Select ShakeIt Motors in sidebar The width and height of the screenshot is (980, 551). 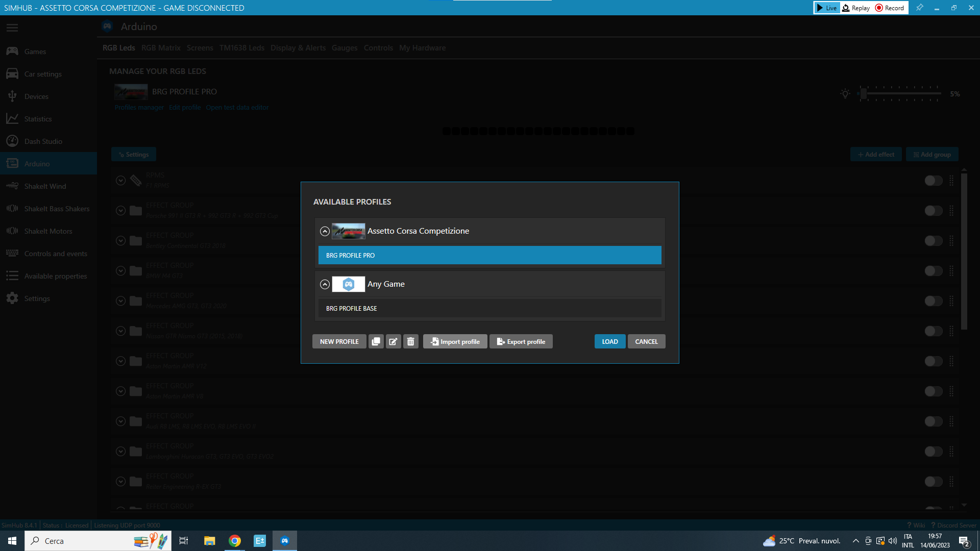point(48,231)
